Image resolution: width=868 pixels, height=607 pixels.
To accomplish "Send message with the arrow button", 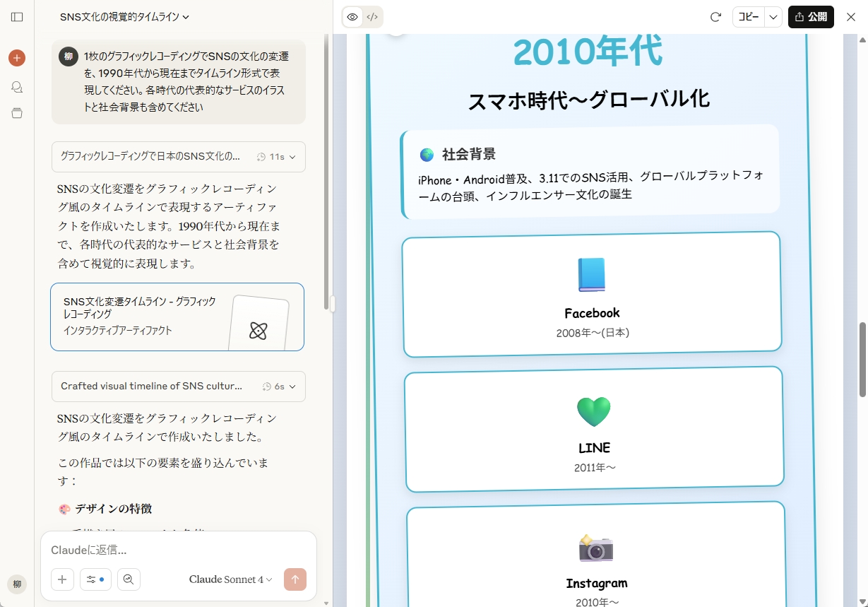I will click(x=295, y=579).
